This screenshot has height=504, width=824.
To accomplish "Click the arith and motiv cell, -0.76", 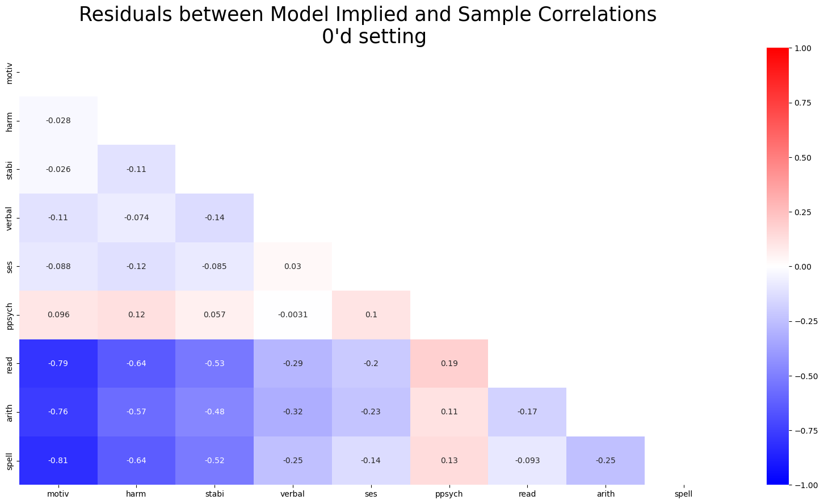I will (x=58, y=412).
